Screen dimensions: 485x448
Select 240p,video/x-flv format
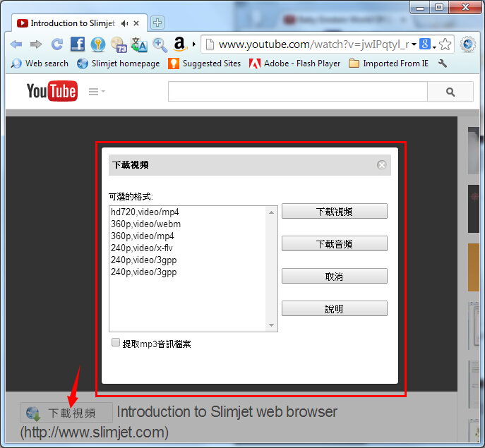188,248
